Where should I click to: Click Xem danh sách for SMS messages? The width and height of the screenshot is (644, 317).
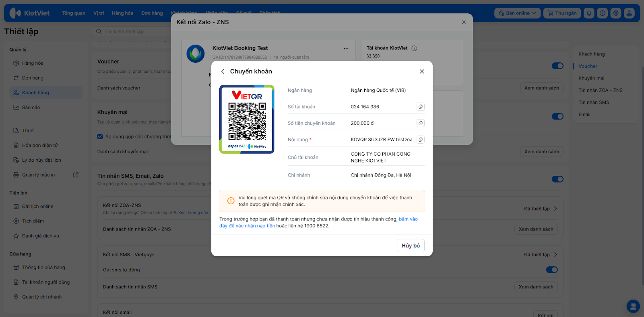(536, 287)
